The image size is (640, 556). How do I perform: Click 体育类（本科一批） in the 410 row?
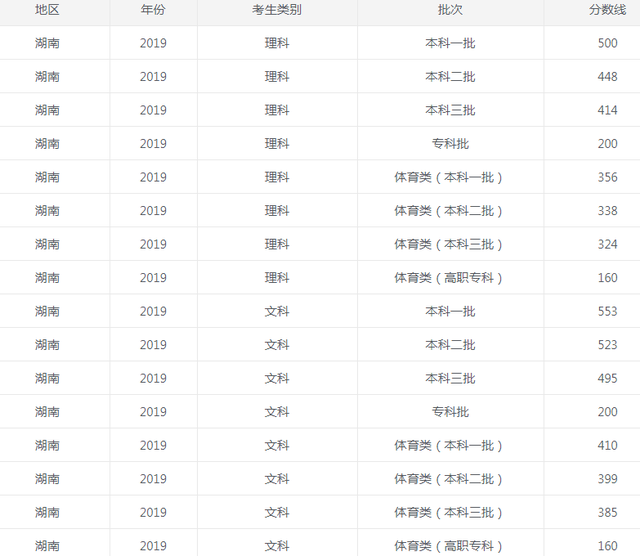450,445
